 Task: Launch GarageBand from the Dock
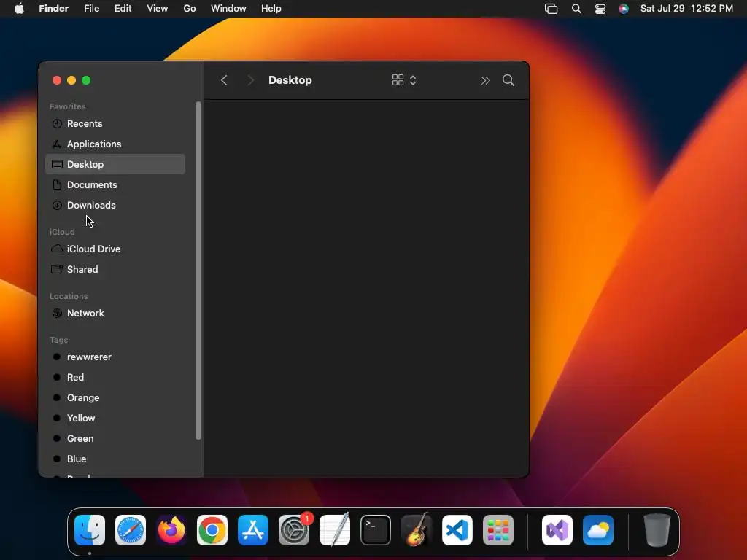click(417, 529)
